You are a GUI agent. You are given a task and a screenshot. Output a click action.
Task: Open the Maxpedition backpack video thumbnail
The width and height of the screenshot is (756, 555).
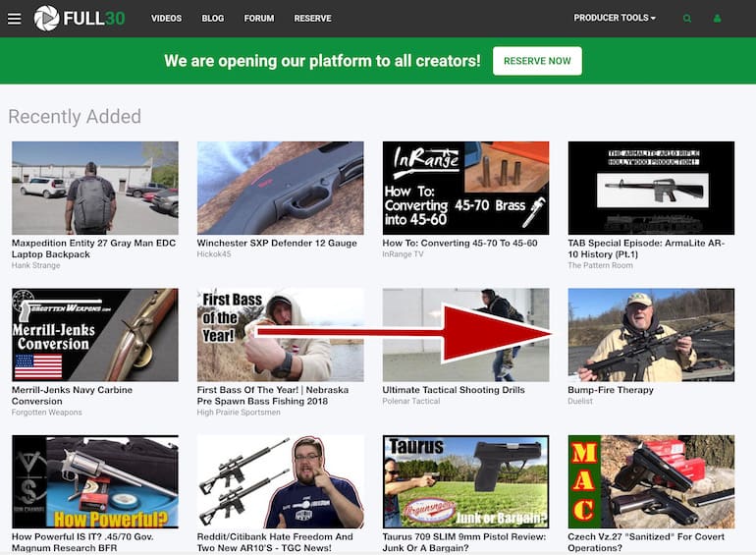(94, 188)
